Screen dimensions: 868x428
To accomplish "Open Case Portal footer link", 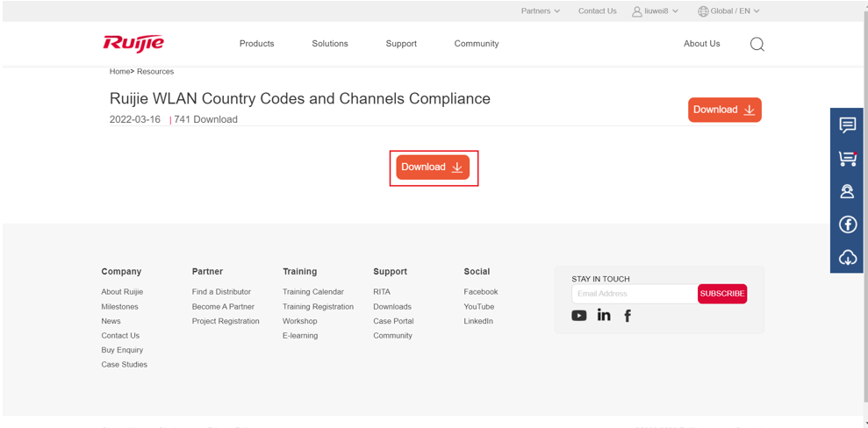I will pyautogui.click(x=393, y=321).
